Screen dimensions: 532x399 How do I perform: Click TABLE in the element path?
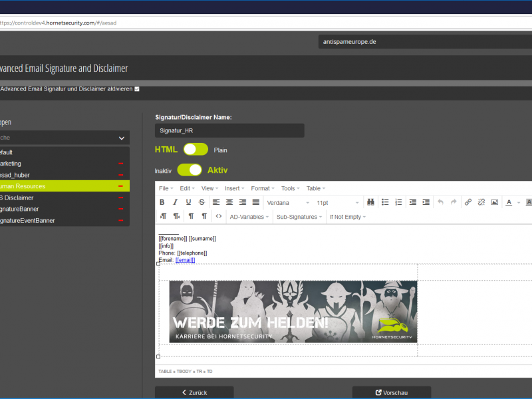[x=165, y=372]
